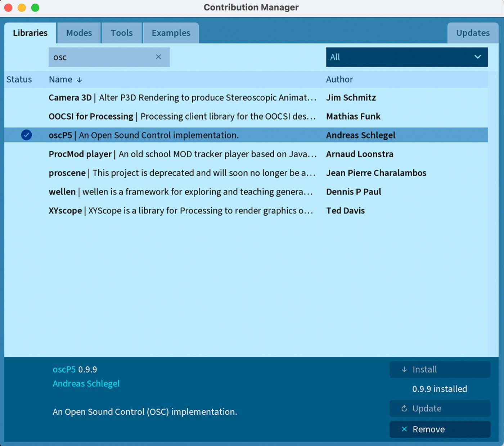Click the X icon on Remove button
Image resolution: width=504 pixels, height=446 pixels.
404,429
